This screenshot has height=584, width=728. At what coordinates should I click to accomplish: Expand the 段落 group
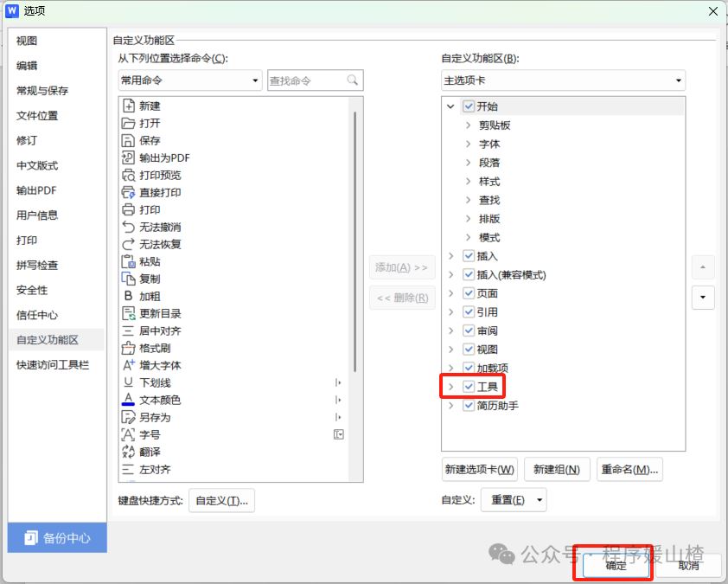pyautogui.click(x=468, y=163)
